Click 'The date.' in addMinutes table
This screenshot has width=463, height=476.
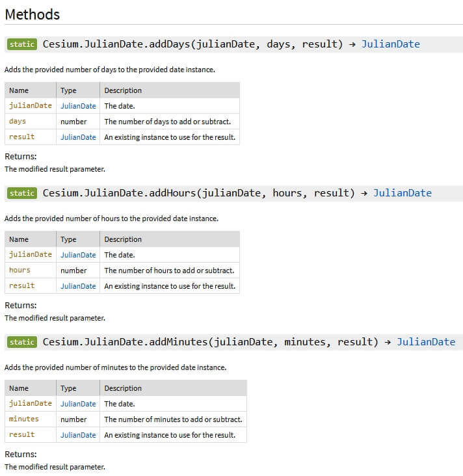(x=119, y=404)
